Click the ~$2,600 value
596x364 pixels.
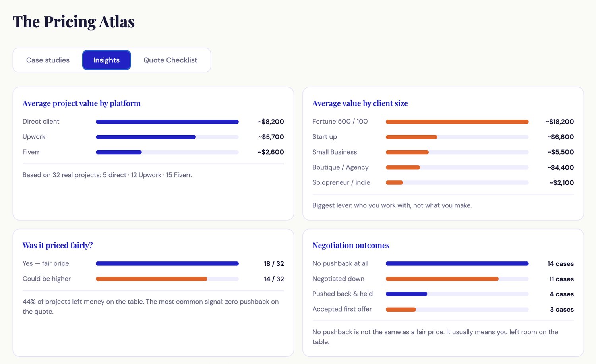pyautogui.click(x=271, y=152)
